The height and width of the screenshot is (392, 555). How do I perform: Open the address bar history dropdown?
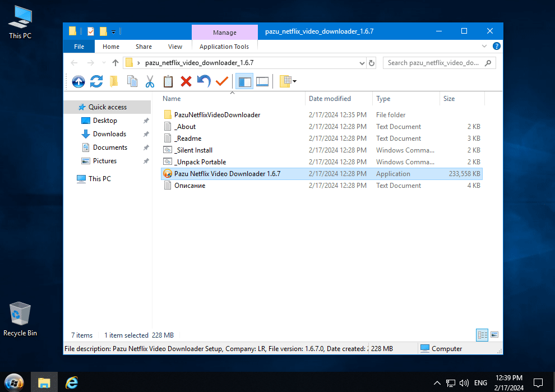coord(362,63)
